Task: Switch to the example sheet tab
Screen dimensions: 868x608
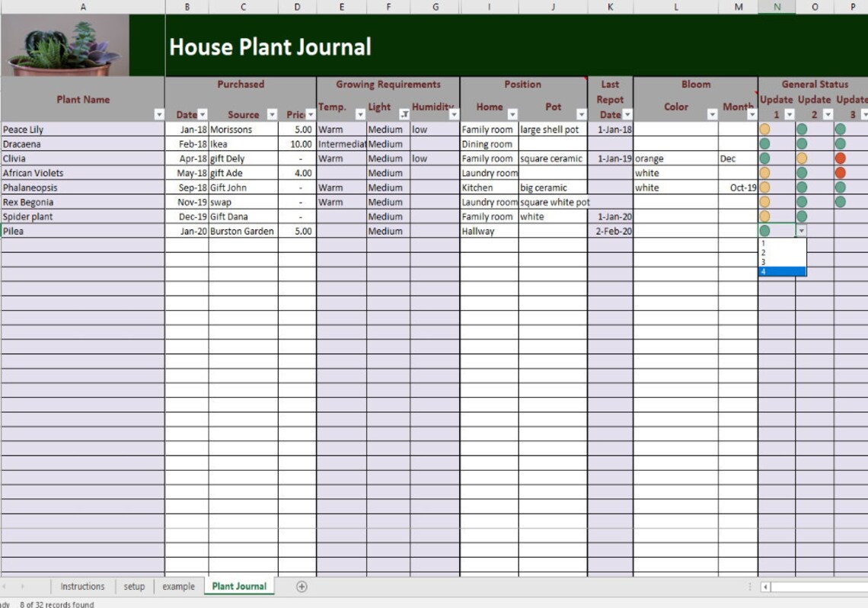Action: pos(177,587)
